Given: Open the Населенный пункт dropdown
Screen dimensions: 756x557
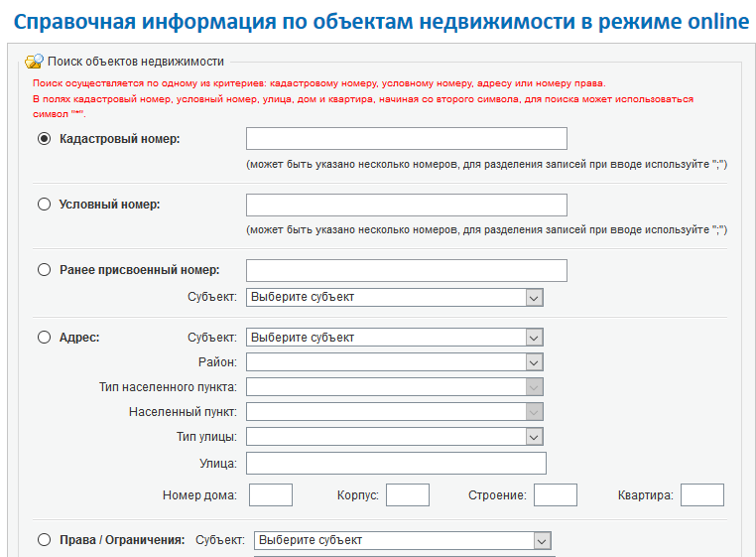Looking at the screenshot, I should pyautogui.click(x=395, y=412).
